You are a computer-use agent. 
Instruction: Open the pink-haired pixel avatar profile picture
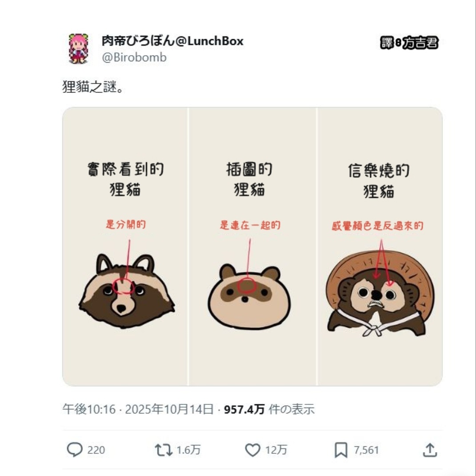[79, 48]
